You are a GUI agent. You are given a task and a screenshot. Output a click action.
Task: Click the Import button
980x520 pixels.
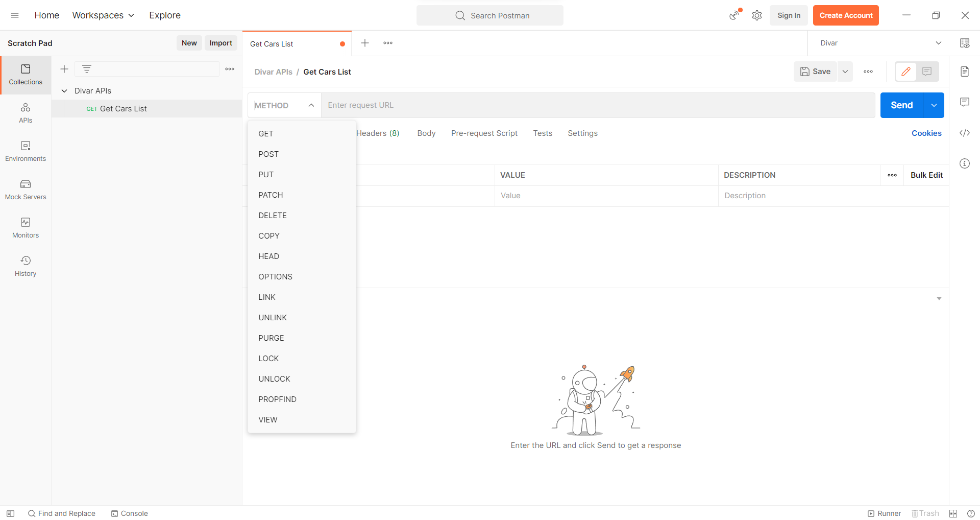pyautogui.click(x=221, y=43)
